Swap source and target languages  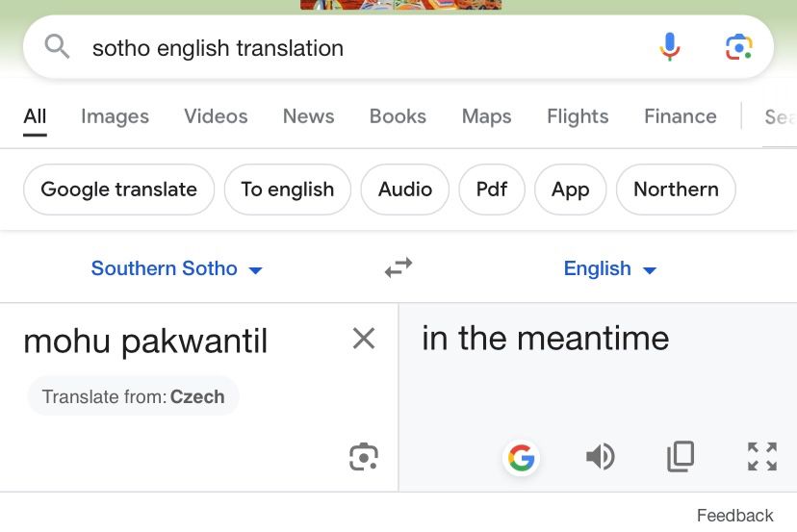[398, 267]
